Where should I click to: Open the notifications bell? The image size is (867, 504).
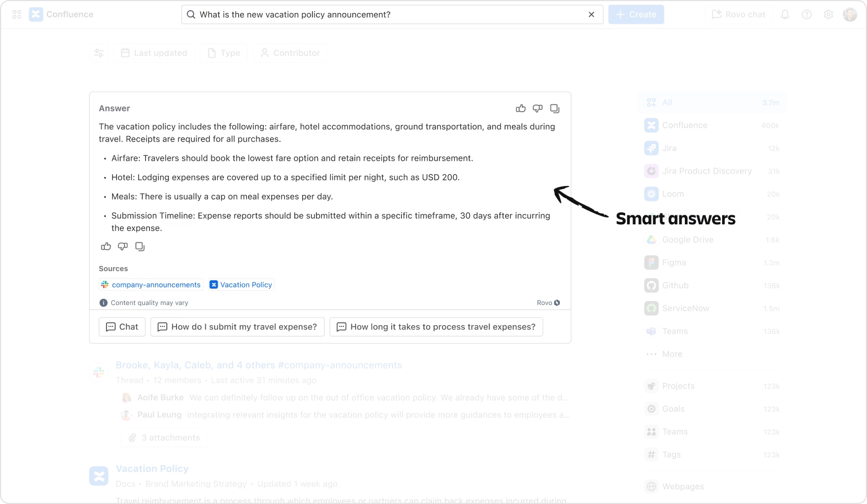pyautogui.click(x=785, y=15)
